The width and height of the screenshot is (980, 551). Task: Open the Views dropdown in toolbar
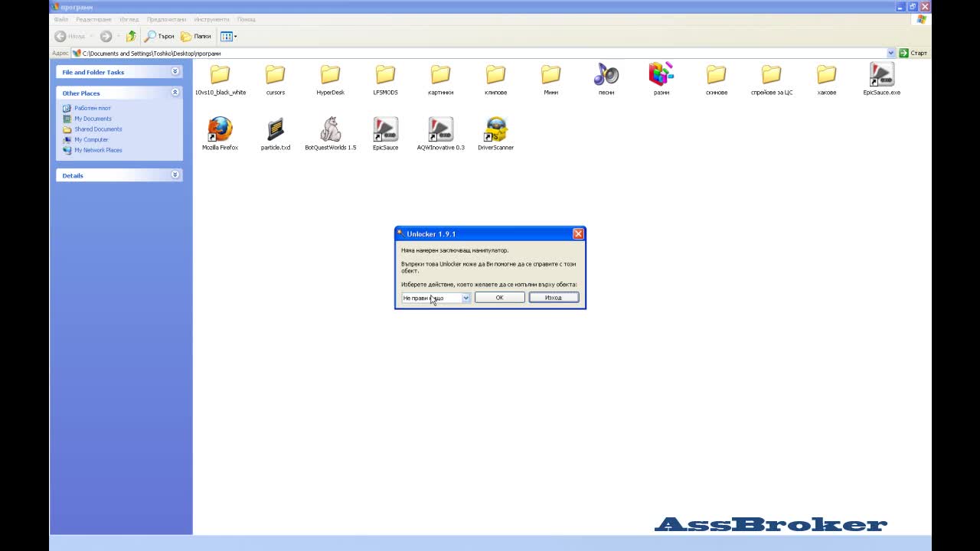(228, 36)
